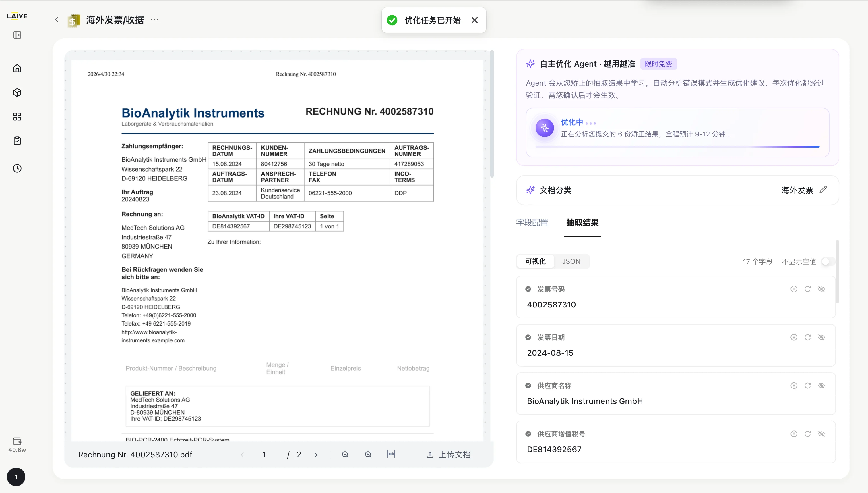This screenshot has width=868, height=493.
Task: Click the value BioAnalytik Instruments GmbH
Action: (585, 401)
